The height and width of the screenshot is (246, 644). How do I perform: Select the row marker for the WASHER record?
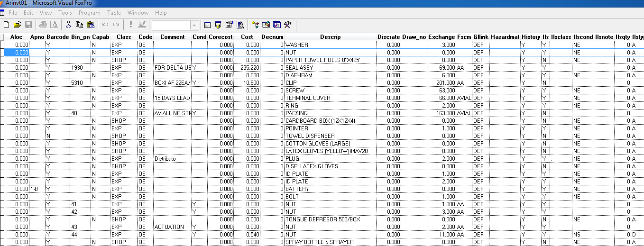point(2,45)
